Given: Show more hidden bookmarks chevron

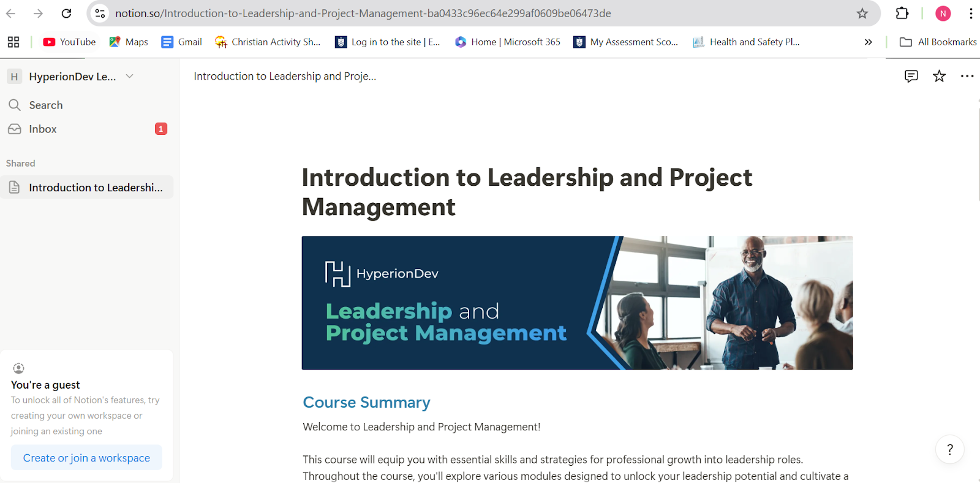Looking at the screenshot, I should pyautogui.click(x=868, y=42).
